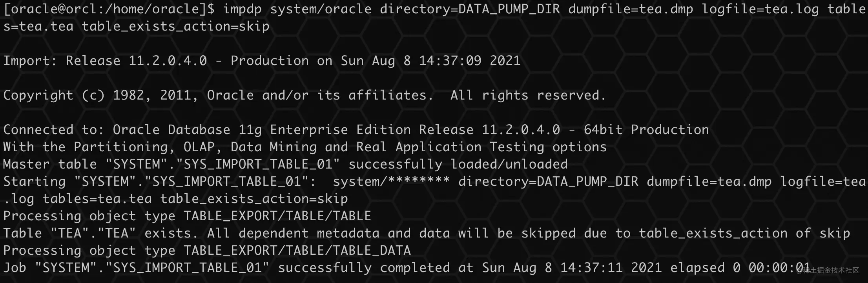The width and height of the screenshot is (868, 283).
Task: Click Connected to: Oracle Database 11g line
Action: coord(356,130)
